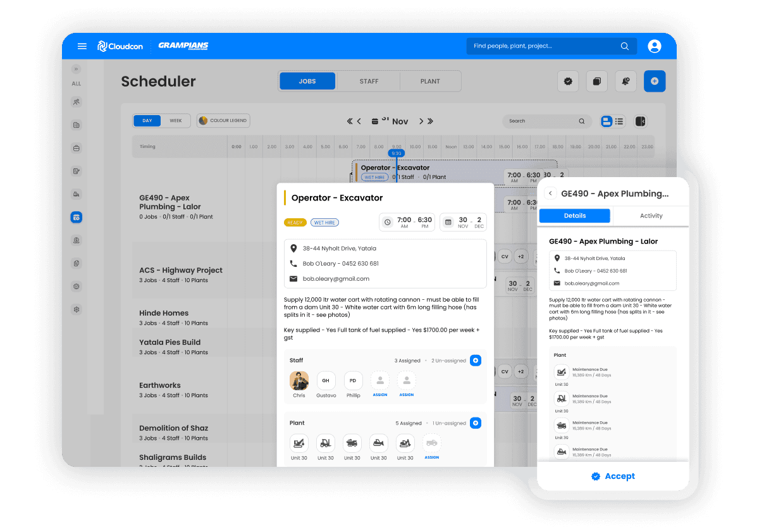This screenshot has width=764, height=532.
Task: Switch the scheduler to Day view
Action: [147, 121]
